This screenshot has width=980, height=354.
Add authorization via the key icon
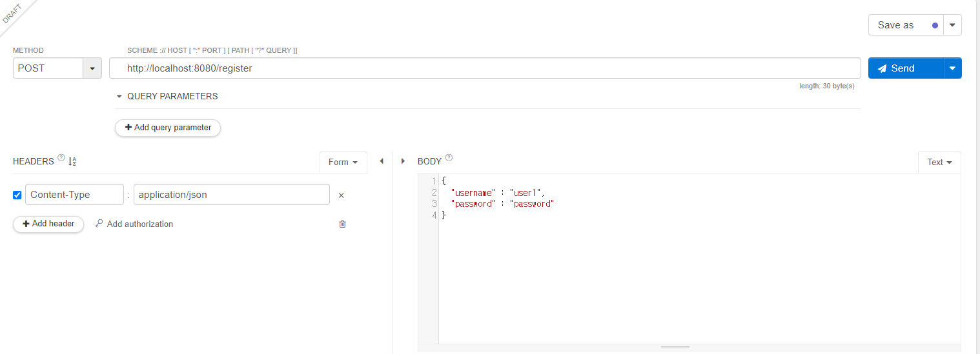99,224
